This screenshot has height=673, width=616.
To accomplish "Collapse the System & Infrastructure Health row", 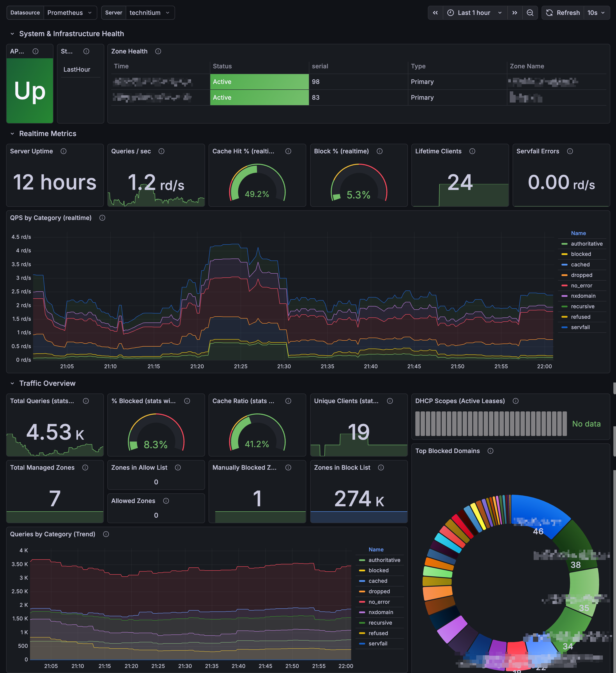I will pyautogui.click(x=12, y=34).
